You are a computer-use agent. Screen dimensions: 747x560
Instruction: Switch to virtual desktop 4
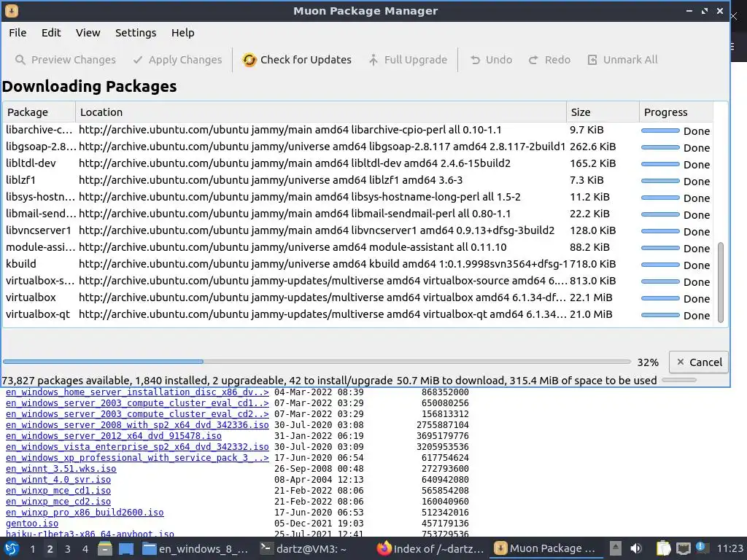click(85, 549)
